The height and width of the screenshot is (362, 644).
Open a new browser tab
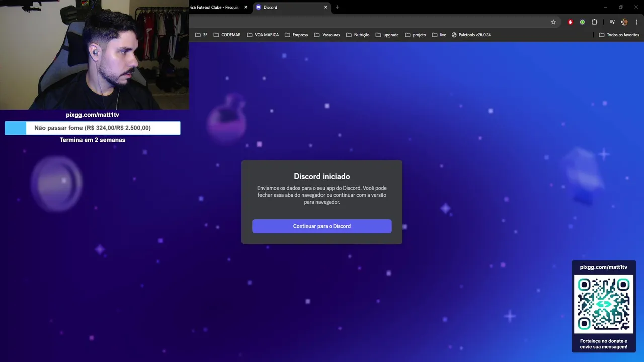337,7
